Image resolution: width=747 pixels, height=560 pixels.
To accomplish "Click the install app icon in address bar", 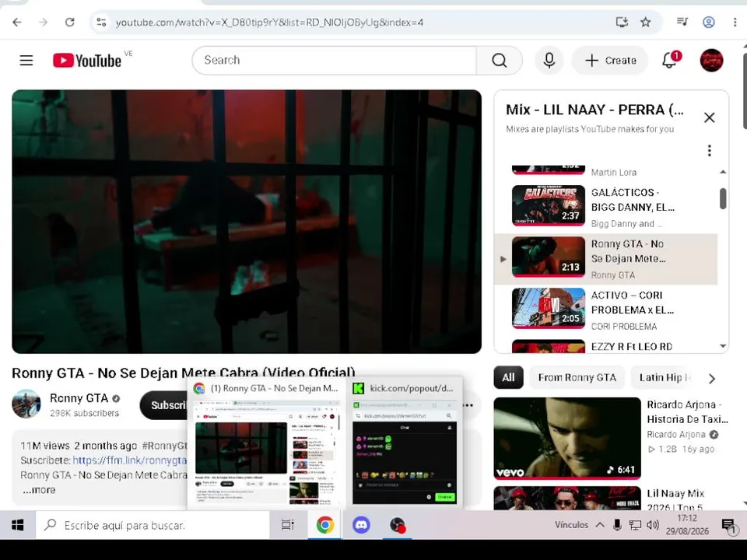I will pos(622,22).
